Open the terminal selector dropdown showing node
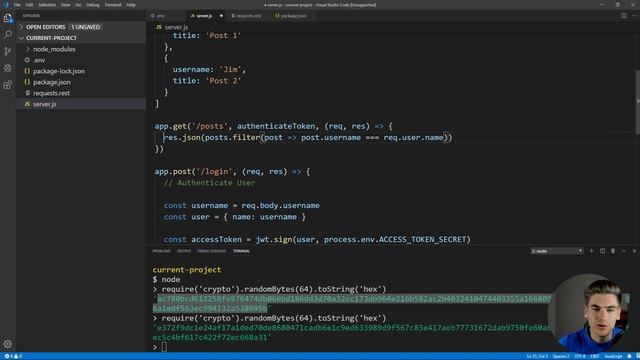 557,251
